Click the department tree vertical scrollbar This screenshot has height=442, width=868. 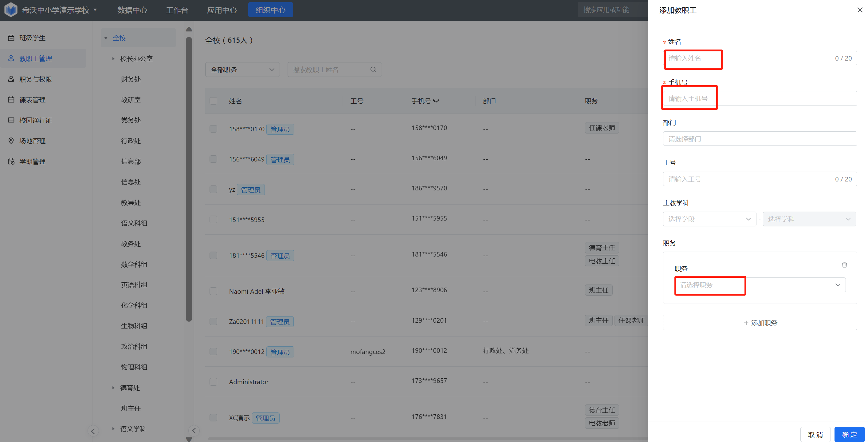(189, 179)
